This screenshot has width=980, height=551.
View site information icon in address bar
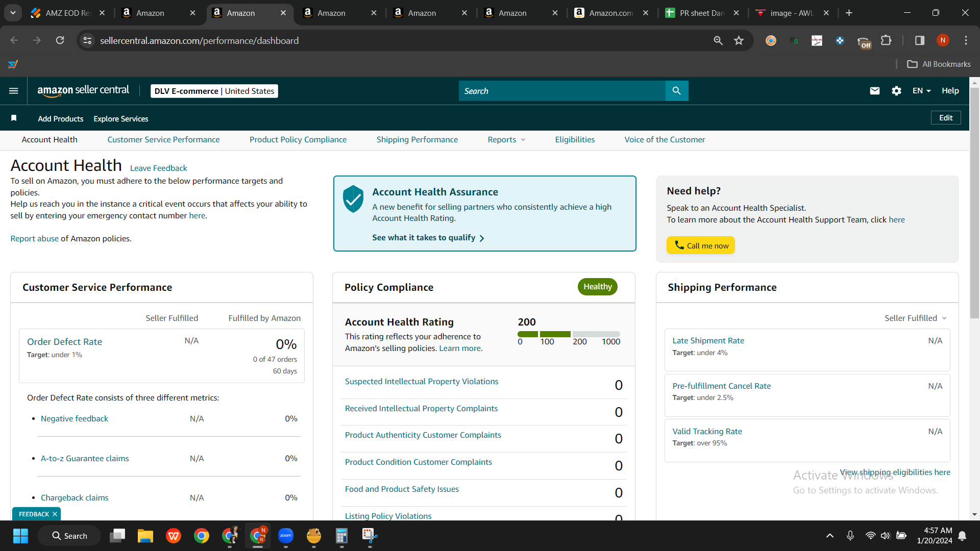click(87, 40)
